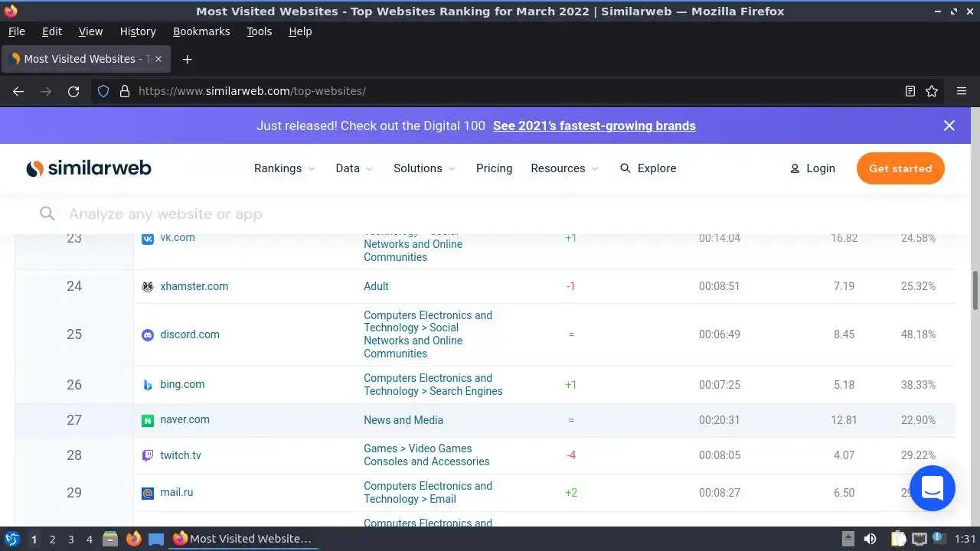
Task: Click the xhamster.com favicon icon
Action: point(148,286)
